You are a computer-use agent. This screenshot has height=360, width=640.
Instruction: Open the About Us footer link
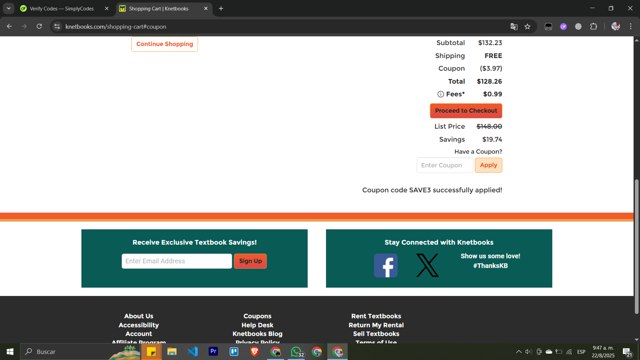pyautogui.click(x=139, y=316)
